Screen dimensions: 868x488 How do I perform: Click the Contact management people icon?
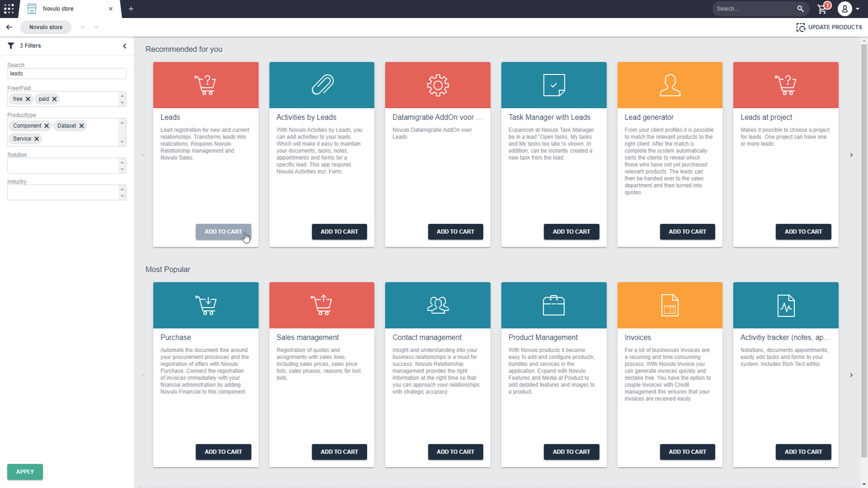pos(437,305)
